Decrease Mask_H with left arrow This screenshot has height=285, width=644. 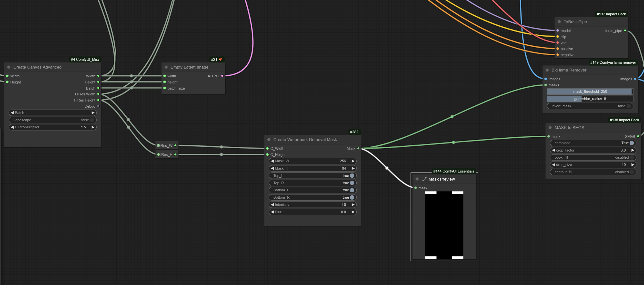pos(272,168)
